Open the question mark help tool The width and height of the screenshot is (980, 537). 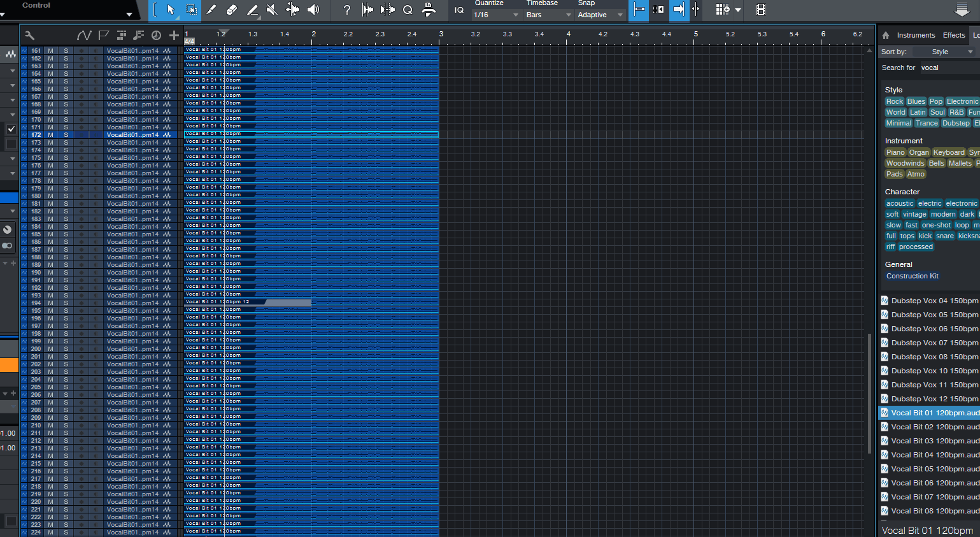pos(346,10)
